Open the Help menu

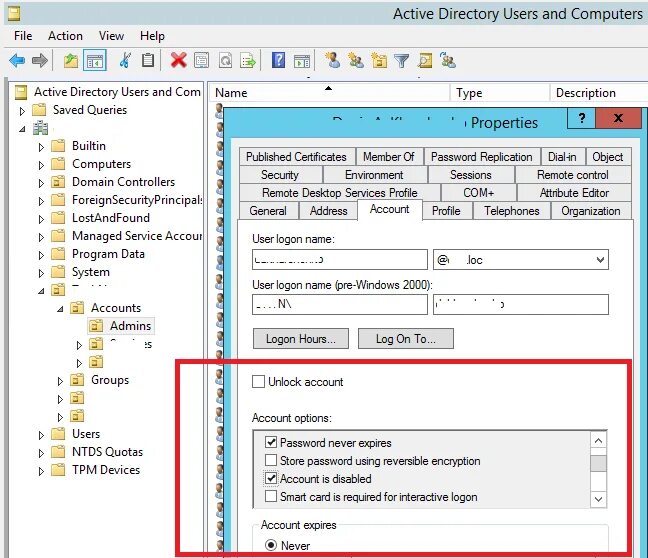(152, 36)
